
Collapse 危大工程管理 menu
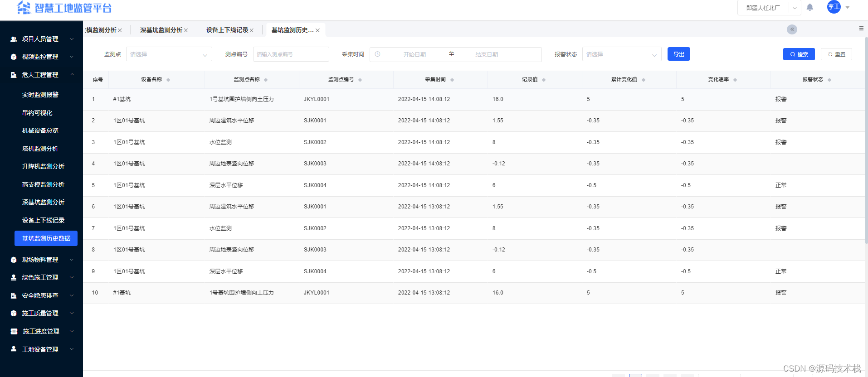point(72,75)
